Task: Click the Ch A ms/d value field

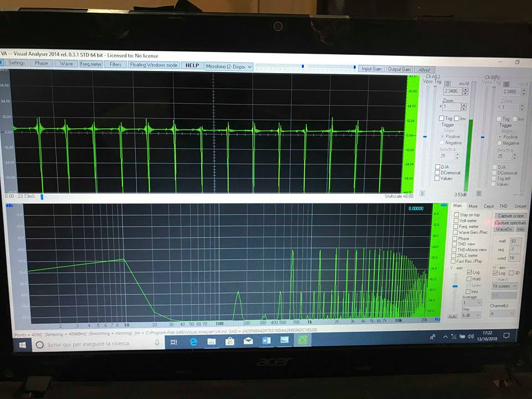Action: pyautogui.click(x=452, y=91)
